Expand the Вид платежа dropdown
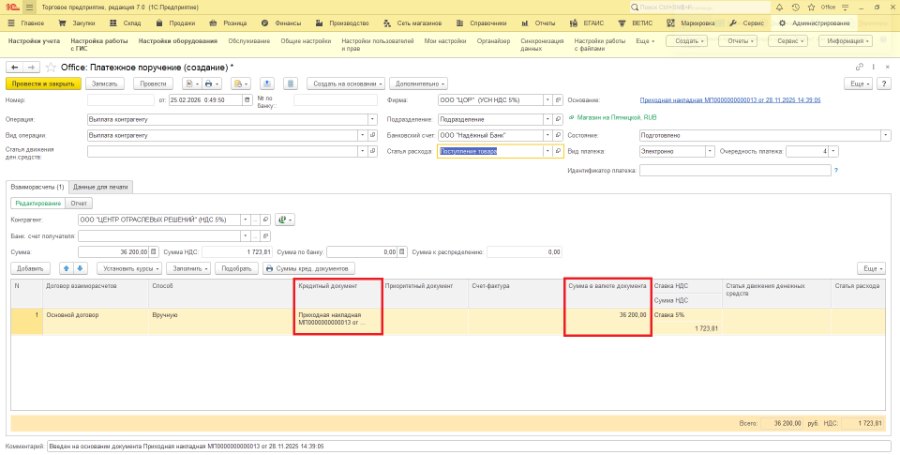900x455 pixels. coord(710,151)
